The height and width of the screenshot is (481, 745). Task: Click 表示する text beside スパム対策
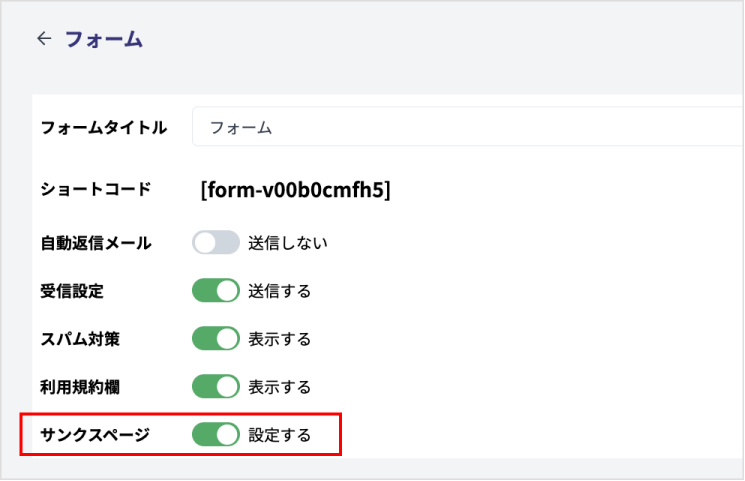(x=280, y=340)
